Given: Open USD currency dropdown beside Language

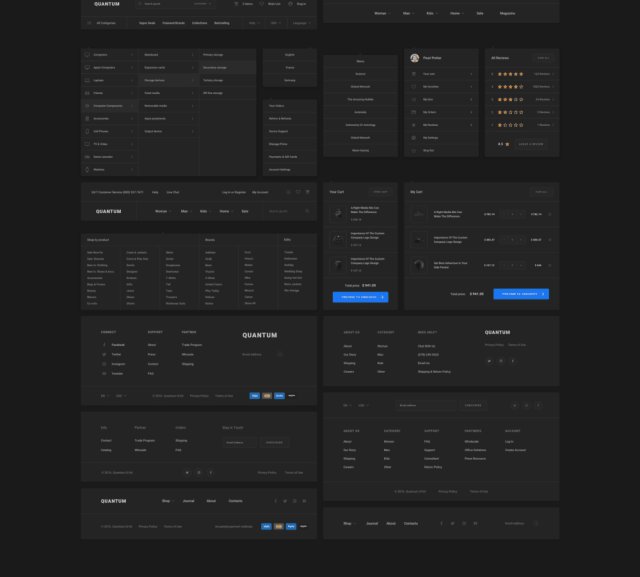Looking at the screenshot, I should pyautogui.click(x=276, y=23).
